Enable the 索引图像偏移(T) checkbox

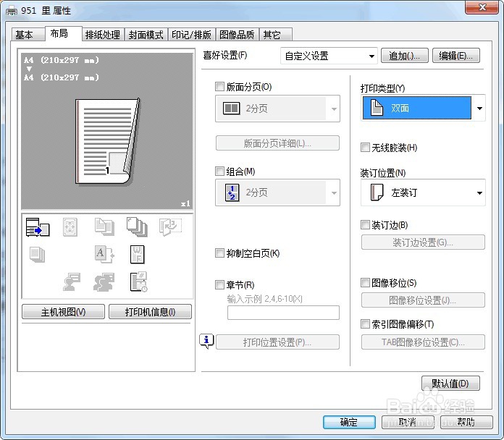[365, 323]
